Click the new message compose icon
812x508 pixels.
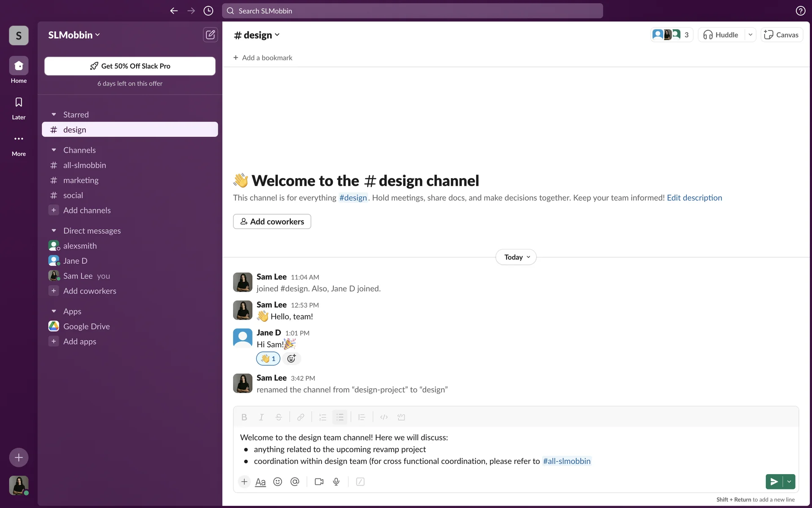[x=210, y=35]
